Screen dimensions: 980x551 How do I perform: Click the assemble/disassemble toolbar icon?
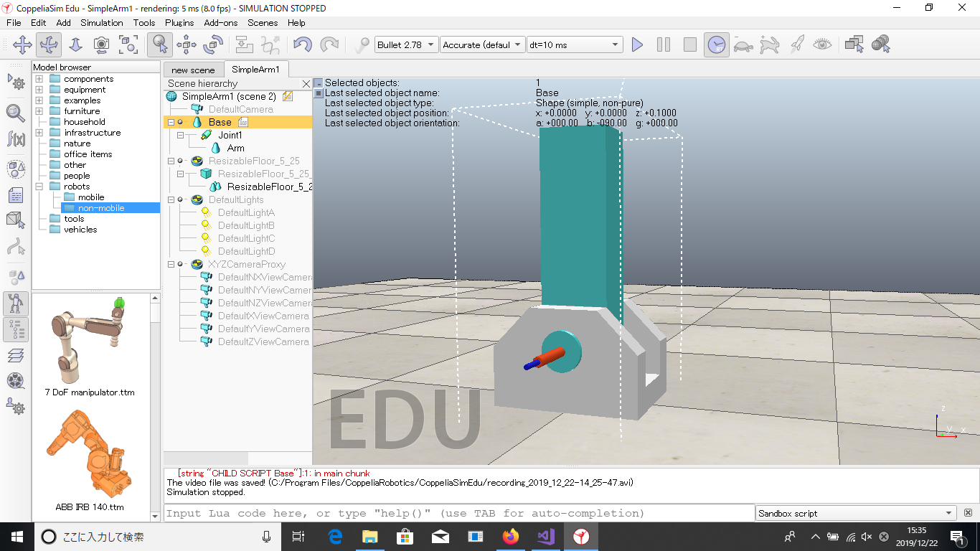(x=244, y=44)
